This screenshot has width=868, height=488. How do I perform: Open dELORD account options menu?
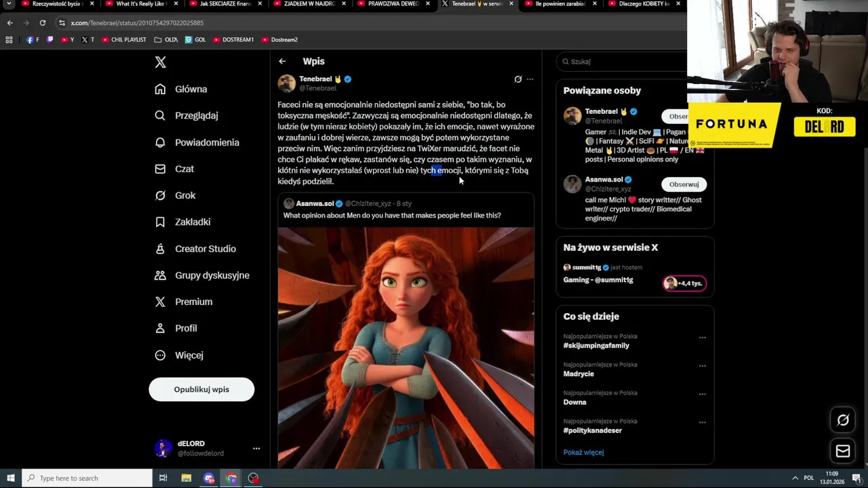[256, 448]
